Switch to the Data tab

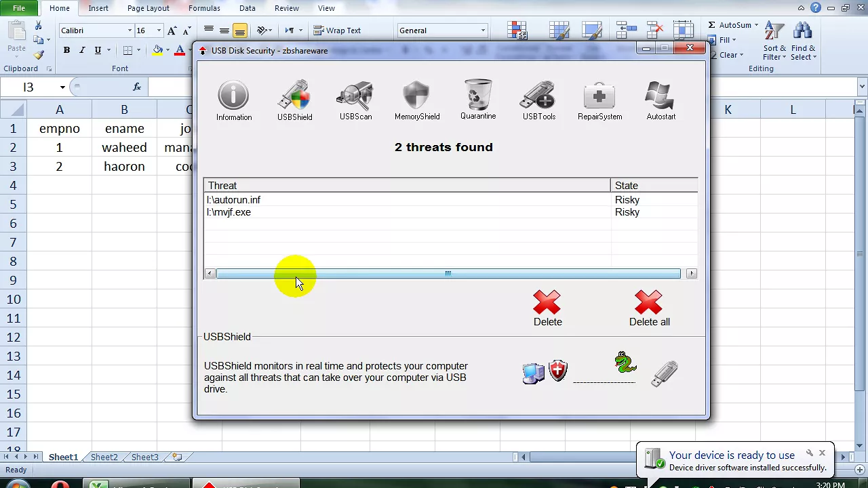tap(248, 8)
